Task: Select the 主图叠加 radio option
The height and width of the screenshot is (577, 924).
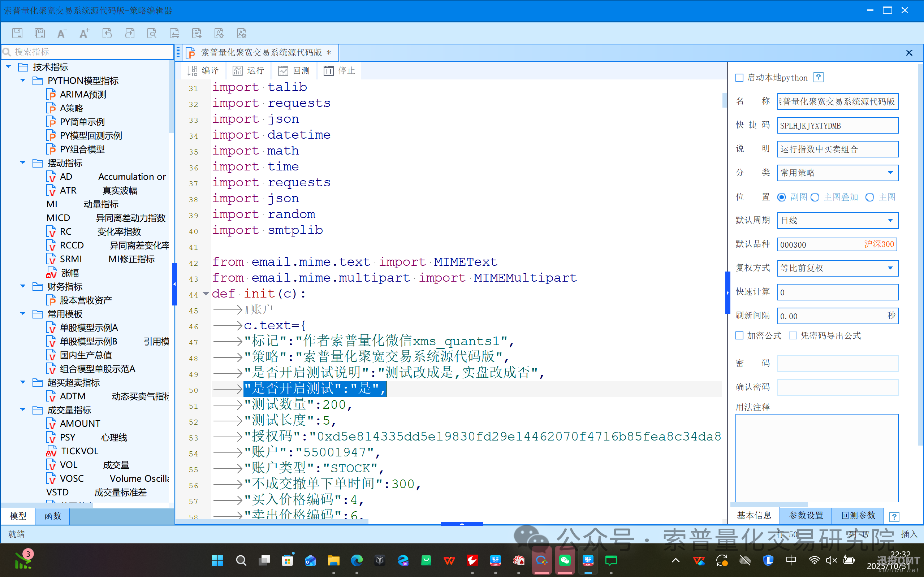Action: [815, 197]
